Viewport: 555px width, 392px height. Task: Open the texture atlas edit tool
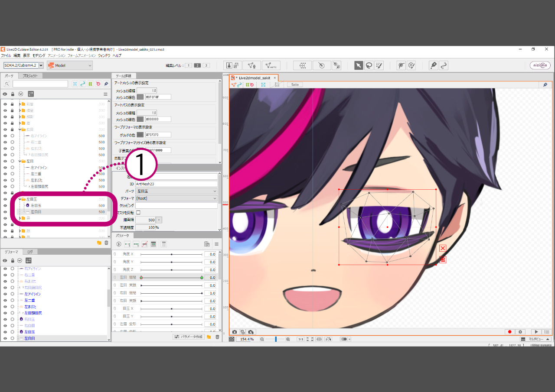[x=233, y=65]
